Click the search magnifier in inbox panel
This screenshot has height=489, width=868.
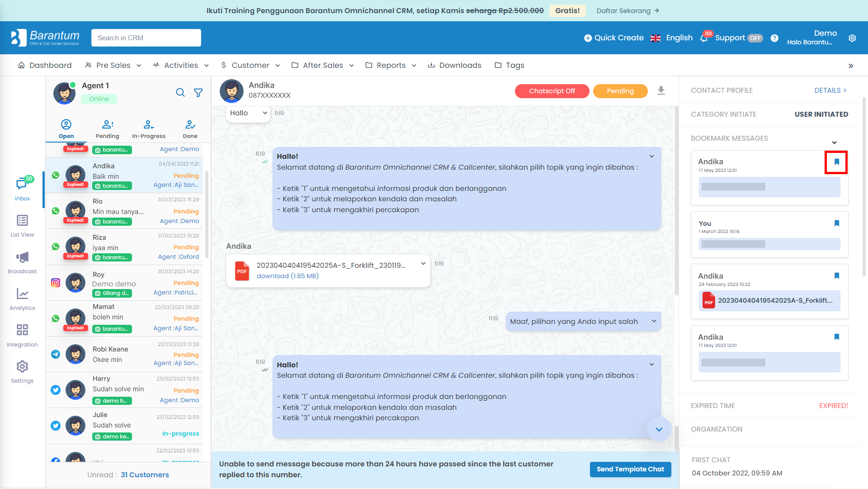pos(180,93)
